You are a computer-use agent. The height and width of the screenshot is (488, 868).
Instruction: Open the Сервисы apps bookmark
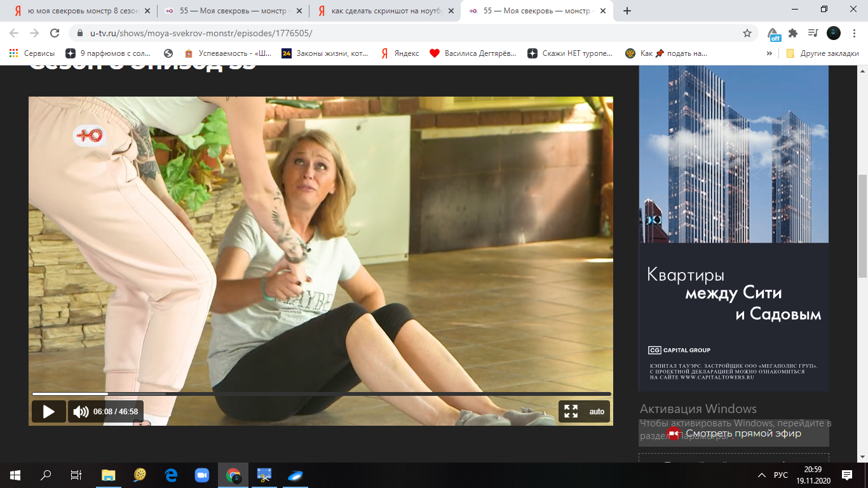coord(32,53)
